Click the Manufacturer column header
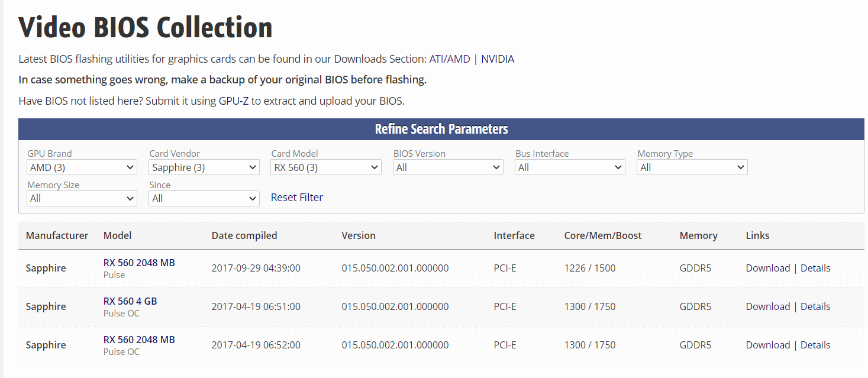 (57, 235)
